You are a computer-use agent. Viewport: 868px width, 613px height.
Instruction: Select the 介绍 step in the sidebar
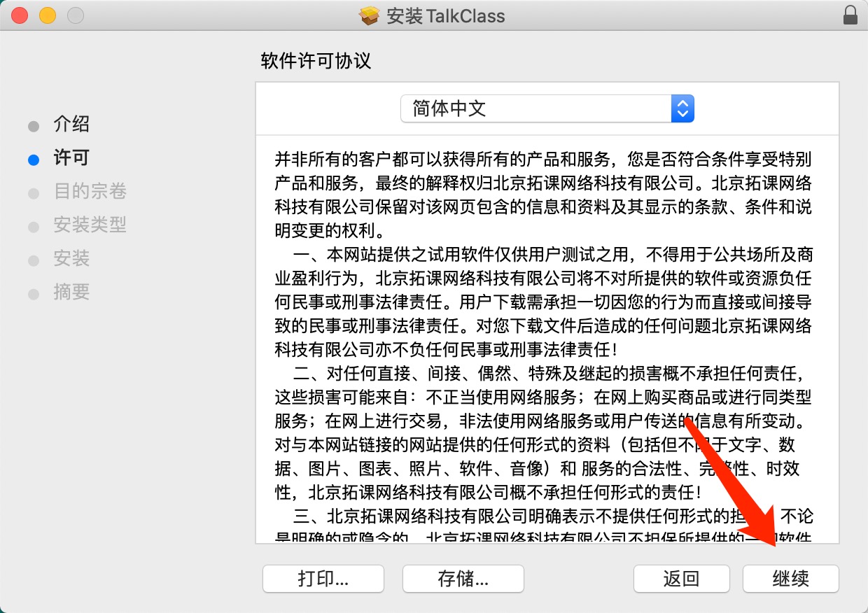pyautogui.click(x=71, y=125)
